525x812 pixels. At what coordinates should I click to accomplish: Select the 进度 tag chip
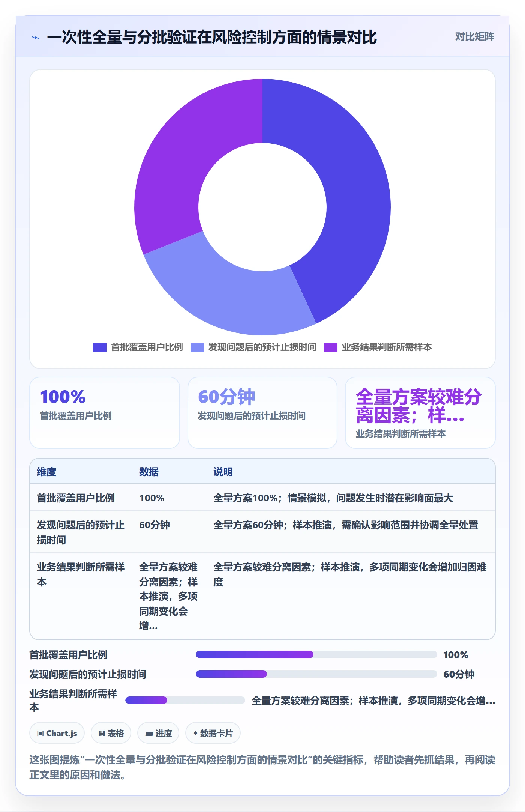(x=158, y=733)
